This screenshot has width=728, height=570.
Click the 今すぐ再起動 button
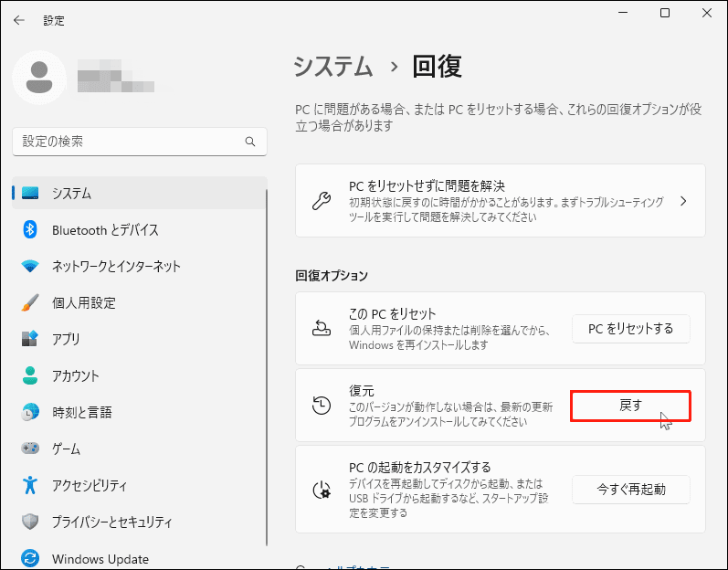pos(630,490)
